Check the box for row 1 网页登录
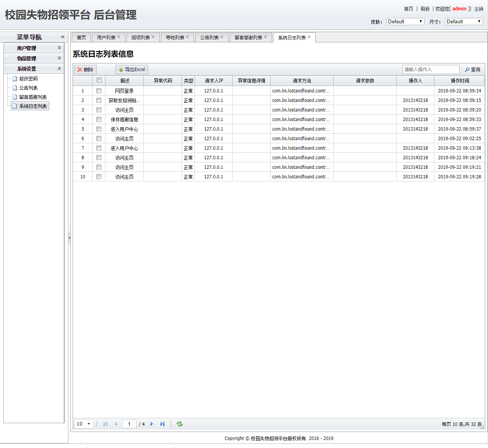 (99, 91)
